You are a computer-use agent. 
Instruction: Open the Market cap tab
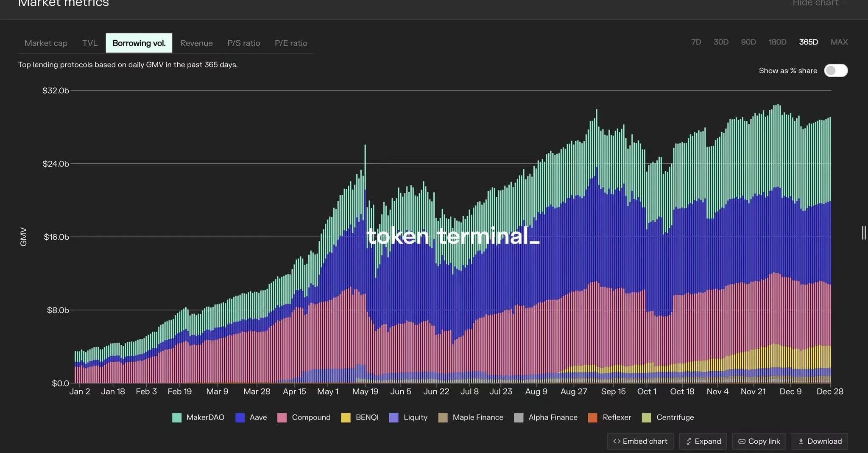(x=46, y=43)
